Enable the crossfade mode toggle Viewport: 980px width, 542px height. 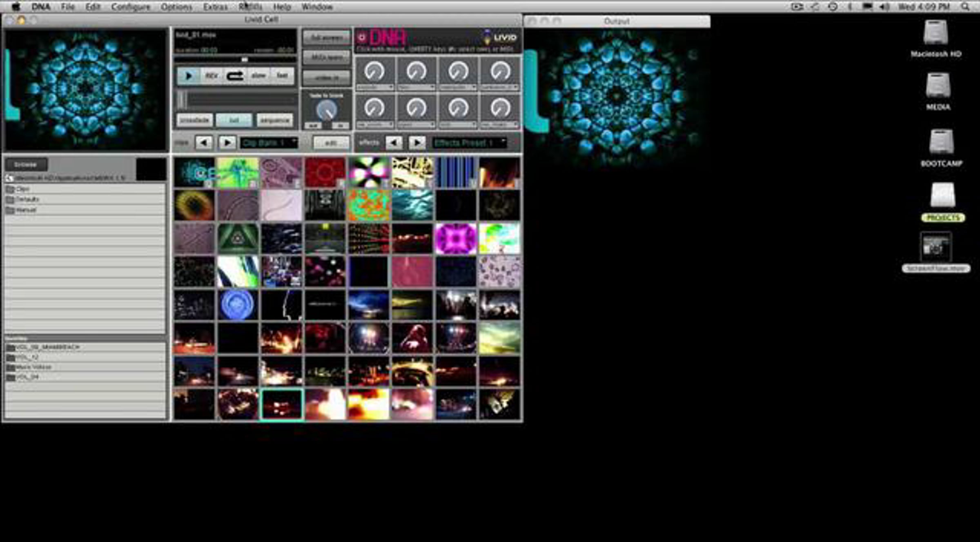(x=195, y=120)
